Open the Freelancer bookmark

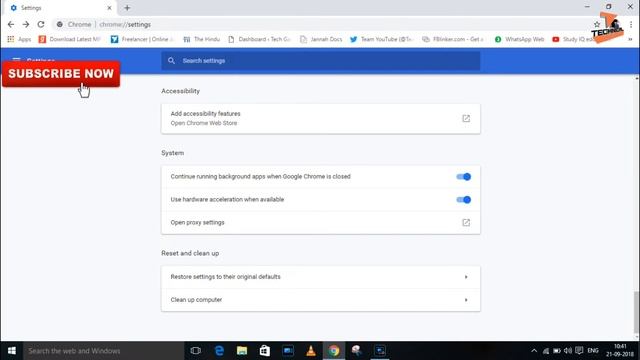click(142, 39)
